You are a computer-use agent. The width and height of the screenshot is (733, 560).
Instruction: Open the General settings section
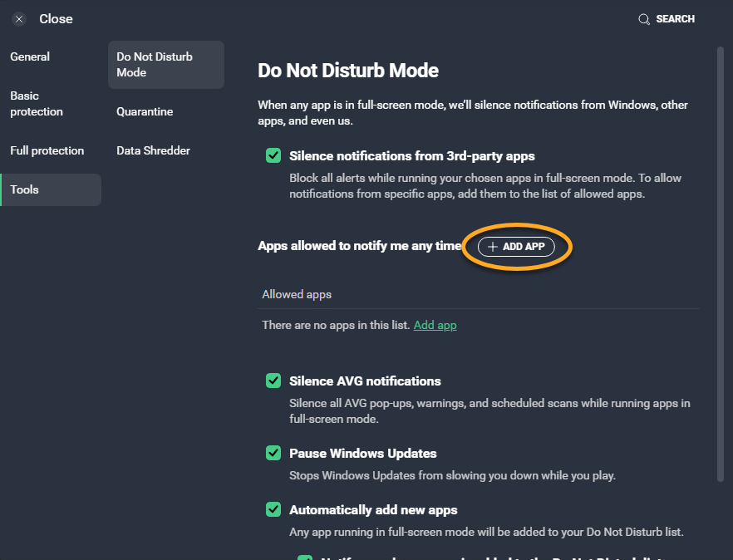30,56
